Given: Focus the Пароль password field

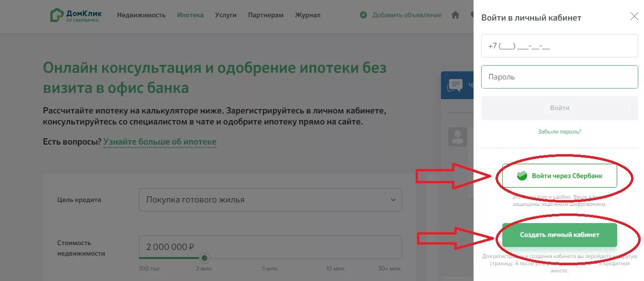Looking at the screenshot, I should [559, 77].
